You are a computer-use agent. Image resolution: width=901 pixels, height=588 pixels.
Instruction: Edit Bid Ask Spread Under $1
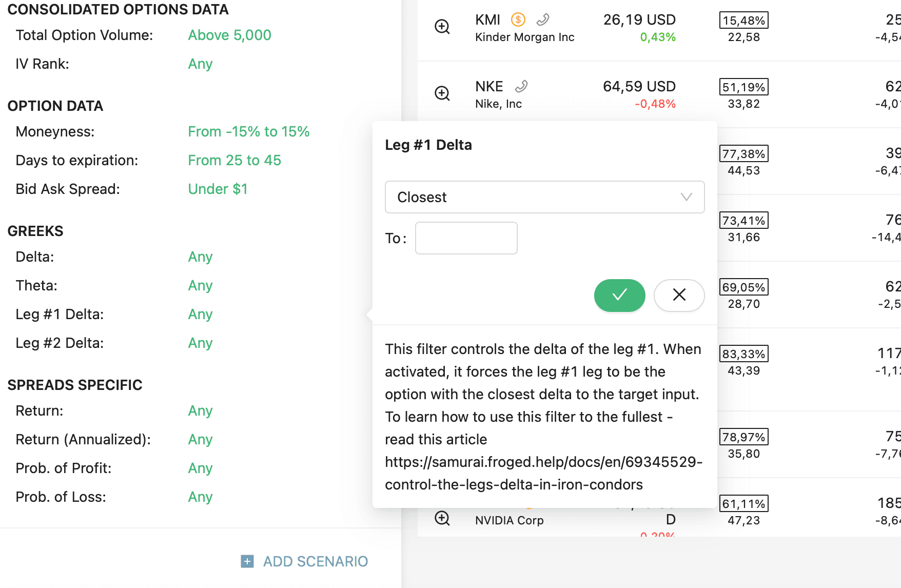218,189
